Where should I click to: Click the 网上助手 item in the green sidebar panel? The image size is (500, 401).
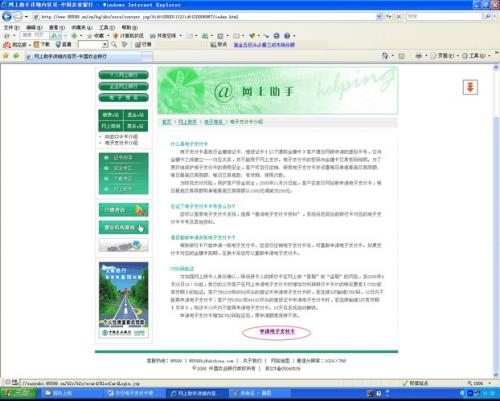click(x=124, y=189)
